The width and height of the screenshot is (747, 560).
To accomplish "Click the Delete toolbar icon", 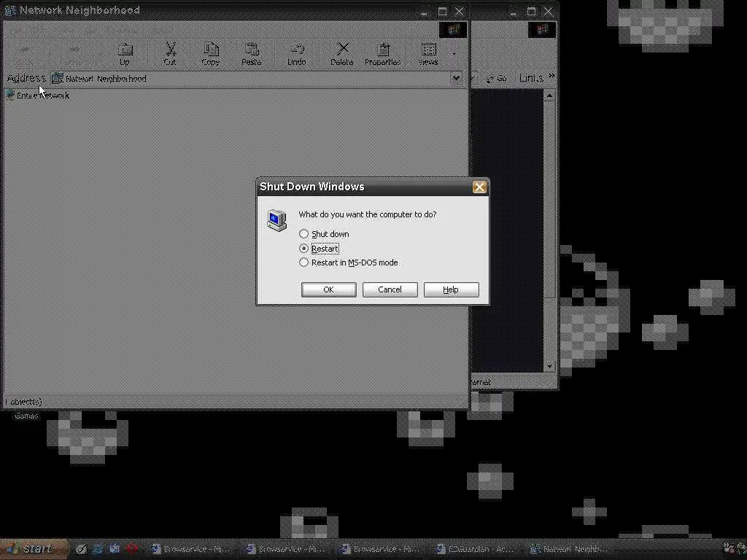I will point(342,54).
